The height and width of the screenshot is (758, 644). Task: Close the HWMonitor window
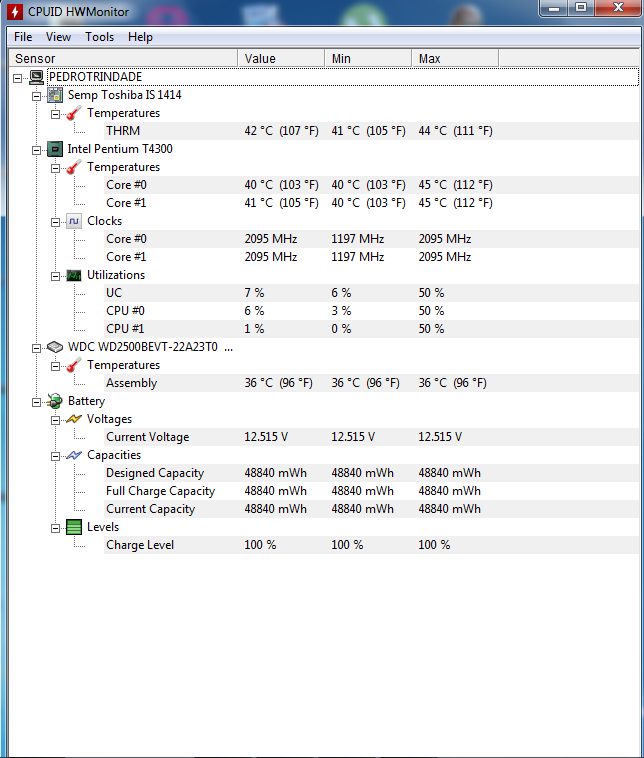click(x=618, y=8)
